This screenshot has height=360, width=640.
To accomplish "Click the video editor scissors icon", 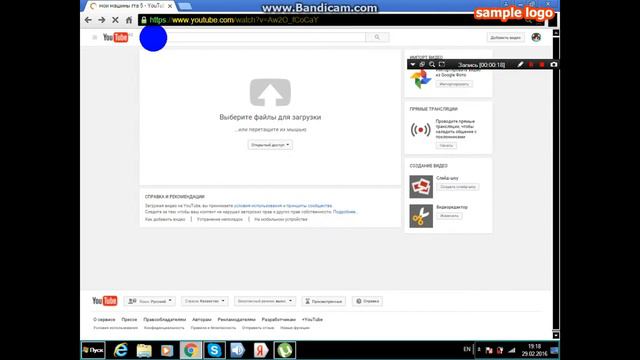I will click(x=421, y=216).
